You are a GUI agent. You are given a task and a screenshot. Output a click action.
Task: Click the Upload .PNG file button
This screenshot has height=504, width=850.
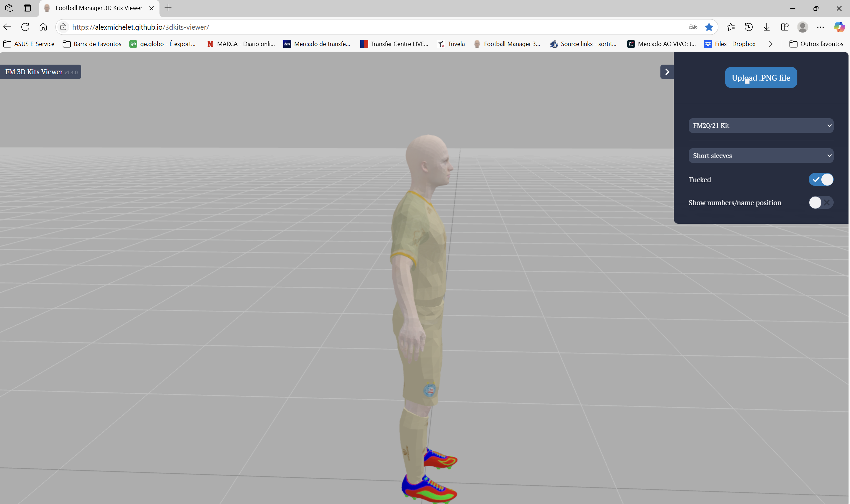click(761, 78)
